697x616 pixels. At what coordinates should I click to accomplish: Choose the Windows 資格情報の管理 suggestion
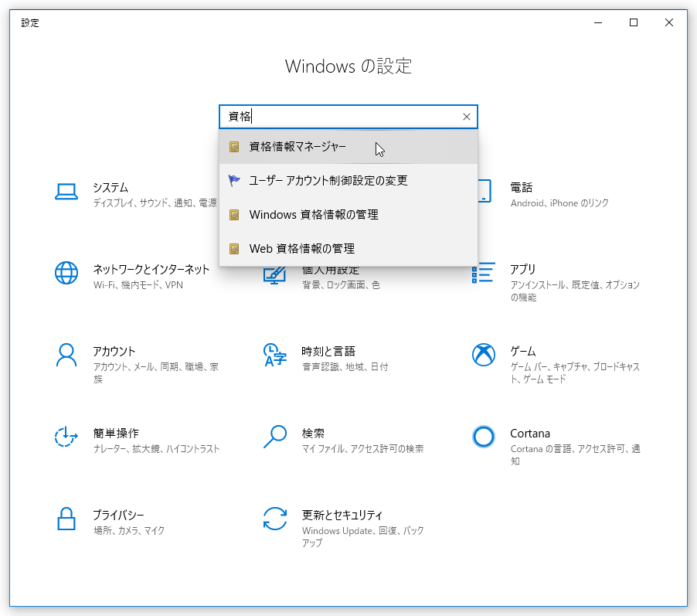(348, 215)
